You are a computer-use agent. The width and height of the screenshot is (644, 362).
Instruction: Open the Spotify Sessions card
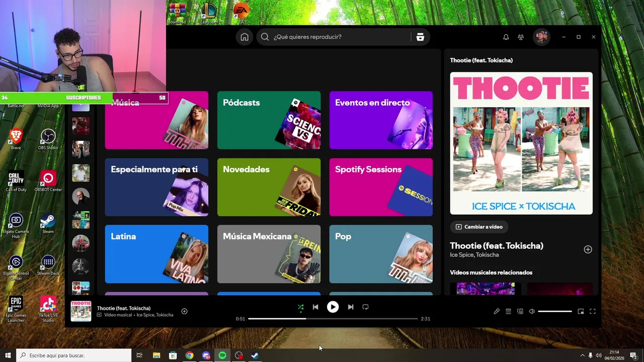click(381, 187)
